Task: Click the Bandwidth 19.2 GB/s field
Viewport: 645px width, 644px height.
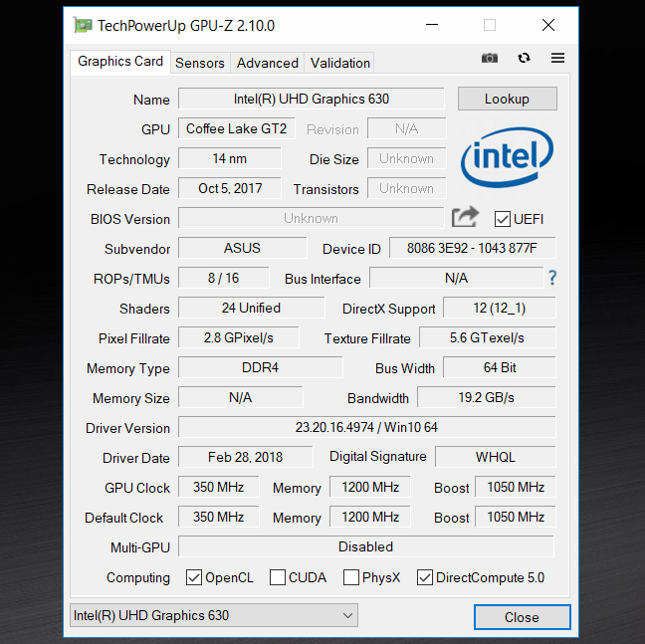Action: tap(486, 397)
